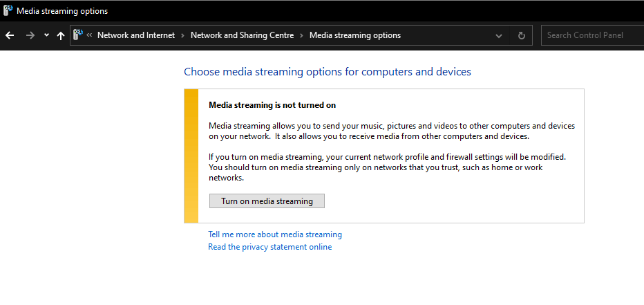Navigate to Network and Sharing Centre
This screenshot has height=305, width=644.
point(243,35)
